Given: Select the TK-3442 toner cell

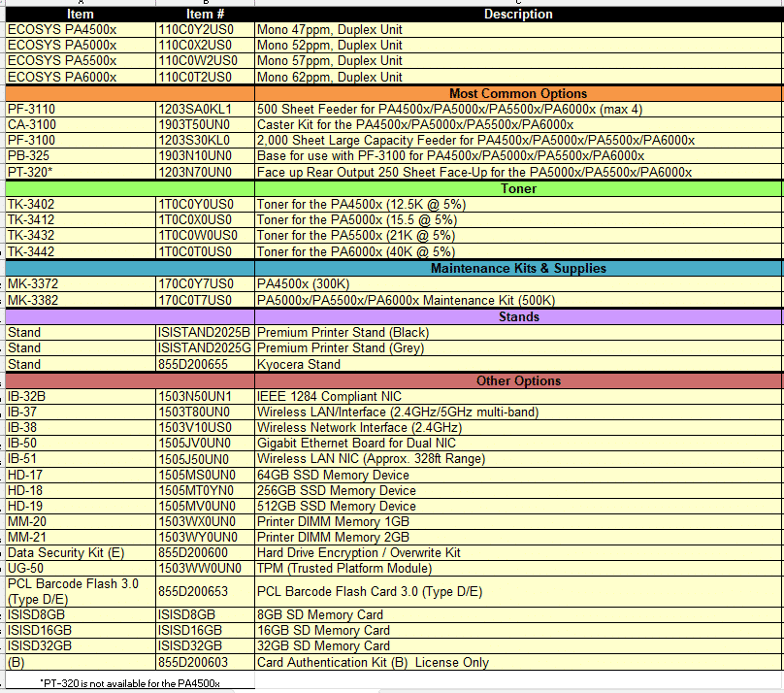Looking at the screenshot, I should [x=31, y=251].
